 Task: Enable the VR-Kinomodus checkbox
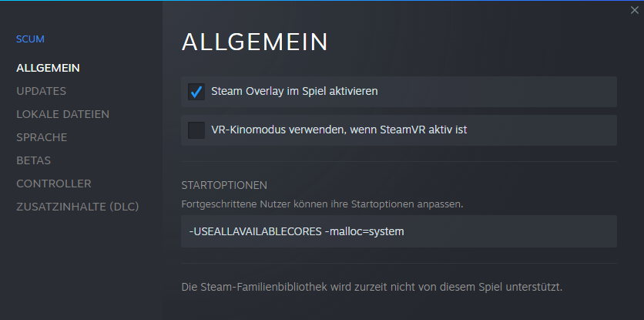coord(196,130)
